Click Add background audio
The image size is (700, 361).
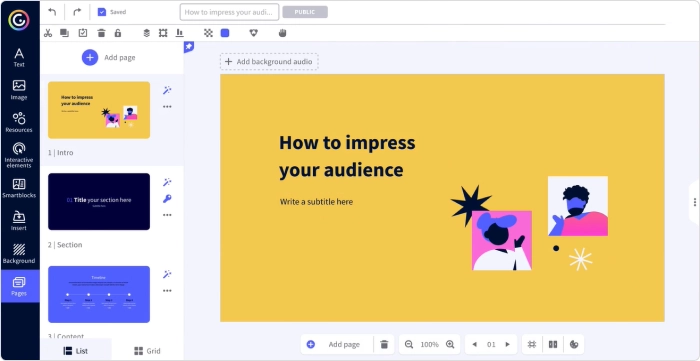pyautogui.click(x=269, y=62)
